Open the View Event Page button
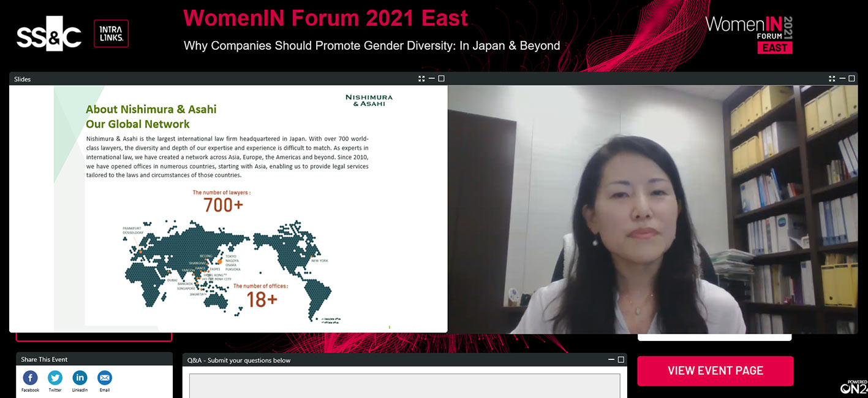Viewport: 868px width, 398px height. 715,370
